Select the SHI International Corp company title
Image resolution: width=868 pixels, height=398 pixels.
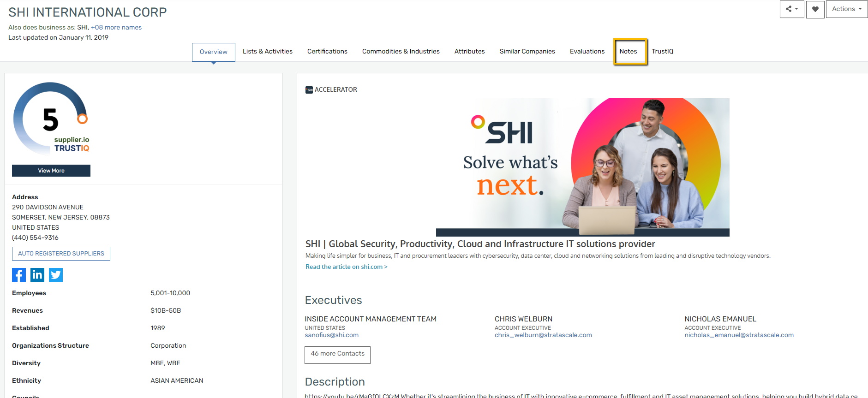pyautogui.click(x=88, y=12)
